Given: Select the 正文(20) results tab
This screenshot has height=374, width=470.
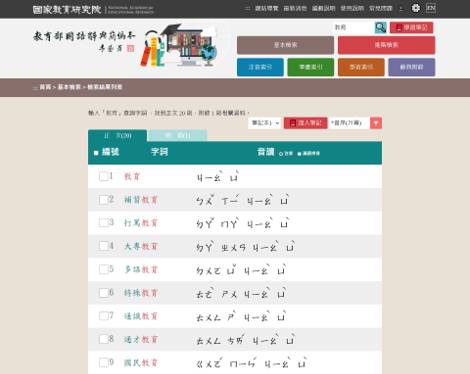Looking at the screenshot, I should coord(117,136).
